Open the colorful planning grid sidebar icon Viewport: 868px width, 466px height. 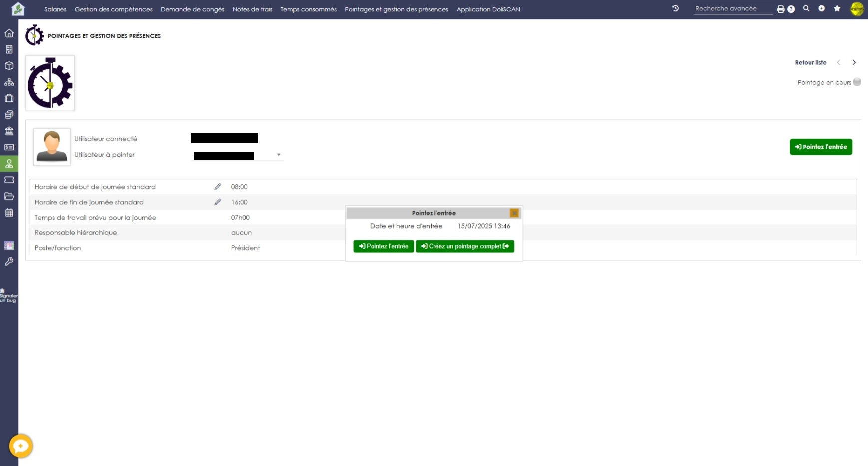[x=9, y=245]
